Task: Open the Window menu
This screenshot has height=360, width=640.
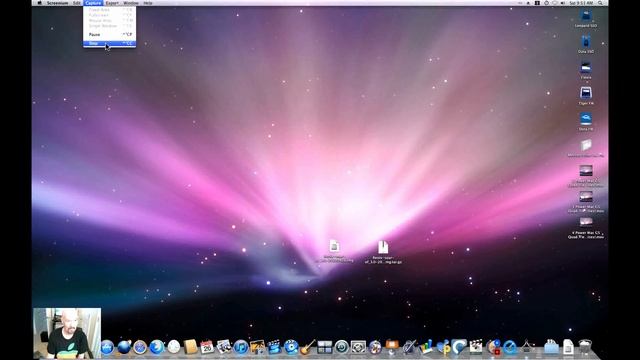Action: click(x=131, y=3)
